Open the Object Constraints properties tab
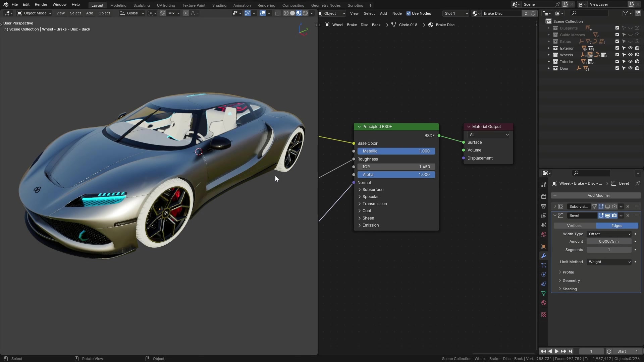Screen dimensions: 644x362 click(544, 284)
